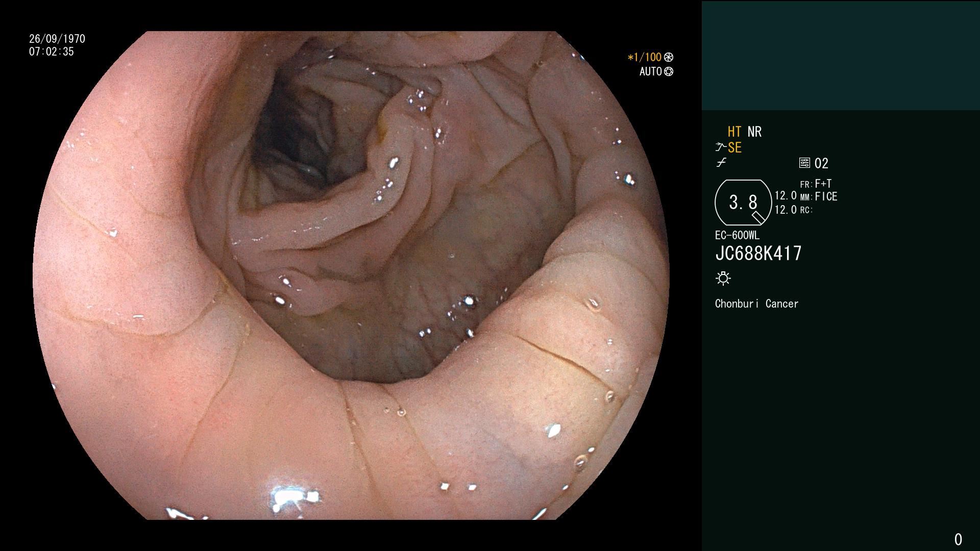Click the FR: F+T setting
This screenshot has width=980, height=551.
pos(816,184)
